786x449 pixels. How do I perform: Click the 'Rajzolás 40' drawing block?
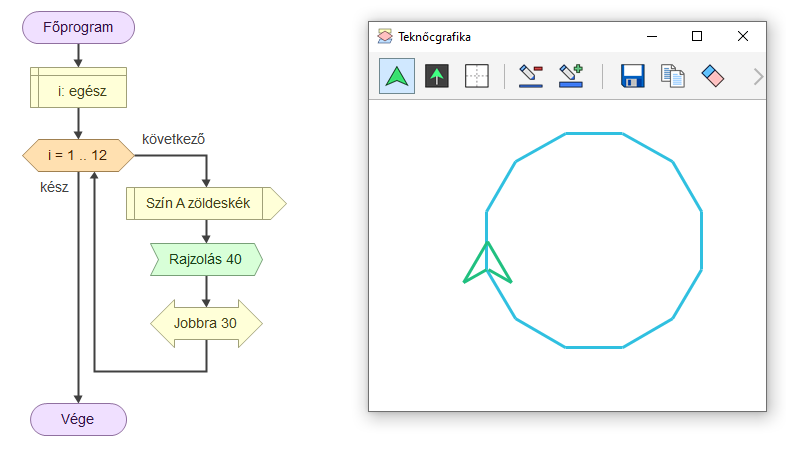click(x=205, y=259)
